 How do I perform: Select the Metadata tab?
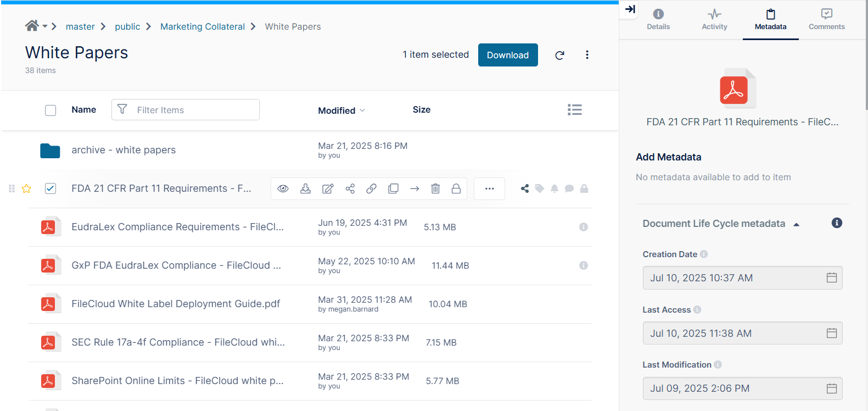tap(770, 20)
